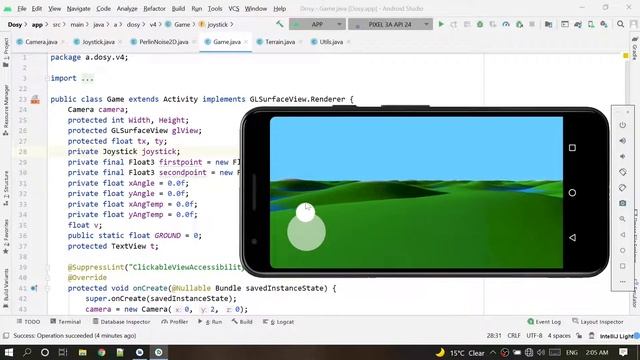
Task: Change the 4 spaces indent setting
Action: pyautogui.click(x=559, y=336)
